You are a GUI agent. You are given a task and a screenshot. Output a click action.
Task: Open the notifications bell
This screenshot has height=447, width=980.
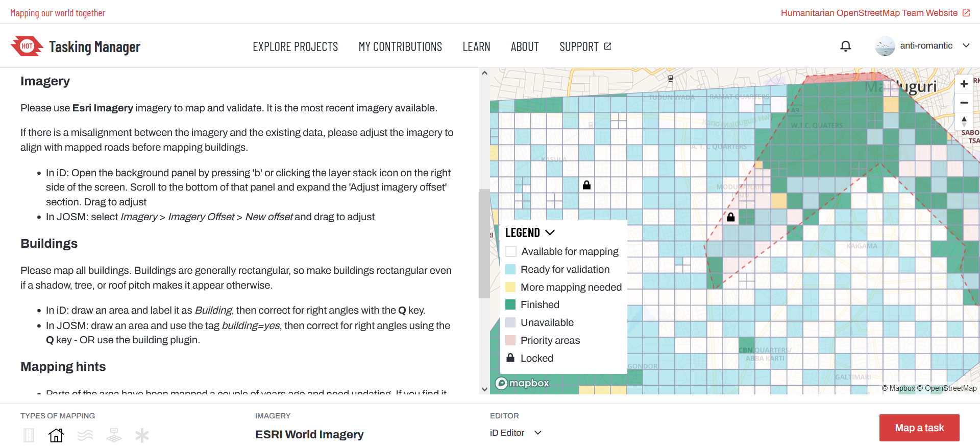tap(845, 46)
